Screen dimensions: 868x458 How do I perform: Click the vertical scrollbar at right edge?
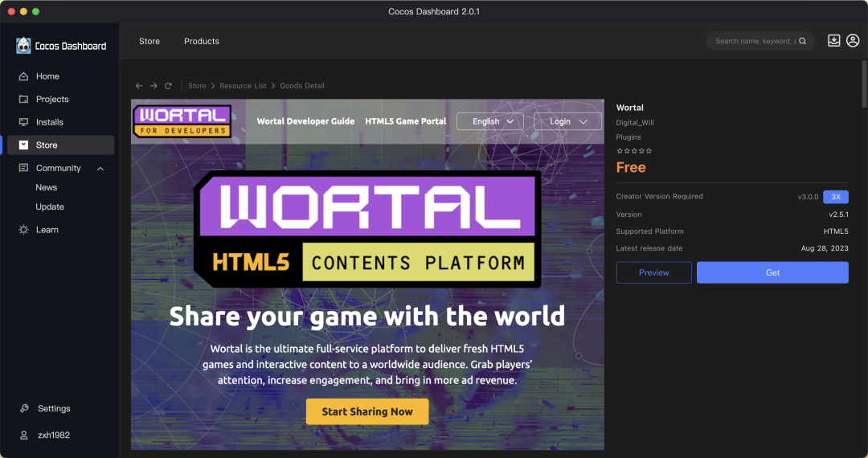[x=863, y=84]
